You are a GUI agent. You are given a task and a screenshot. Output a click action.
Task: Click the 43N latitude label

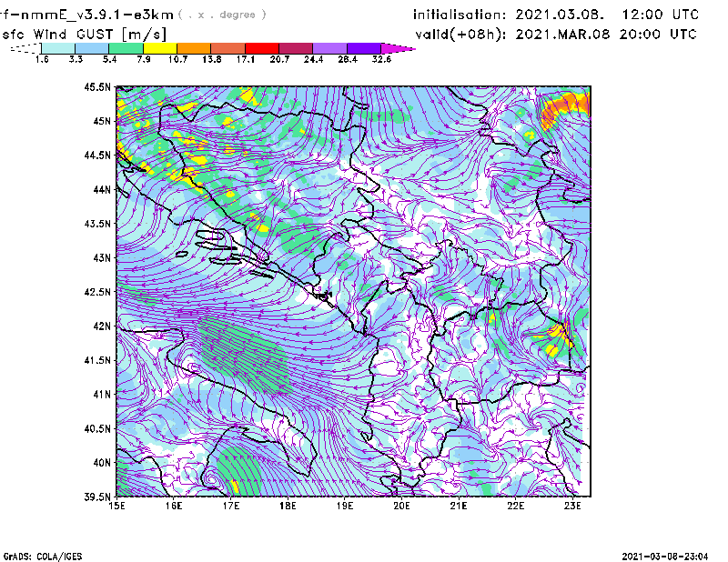[102, 257]
